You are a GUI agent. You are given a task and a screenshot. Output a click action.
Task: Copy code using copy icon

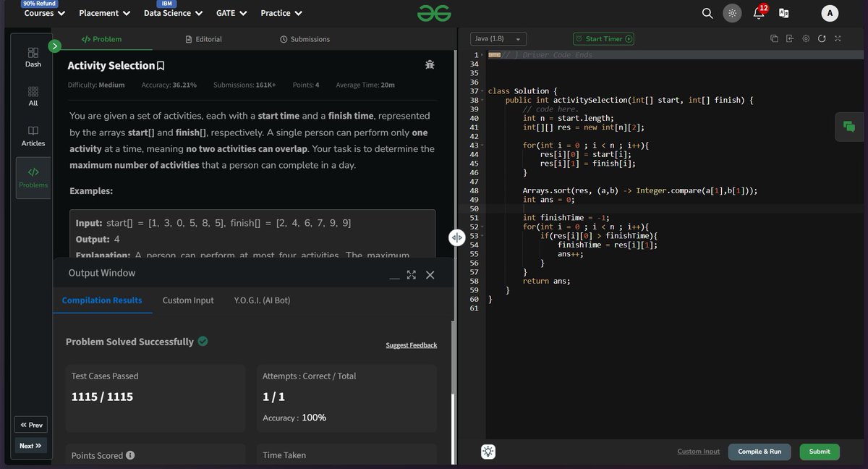(x=774, y=38)
